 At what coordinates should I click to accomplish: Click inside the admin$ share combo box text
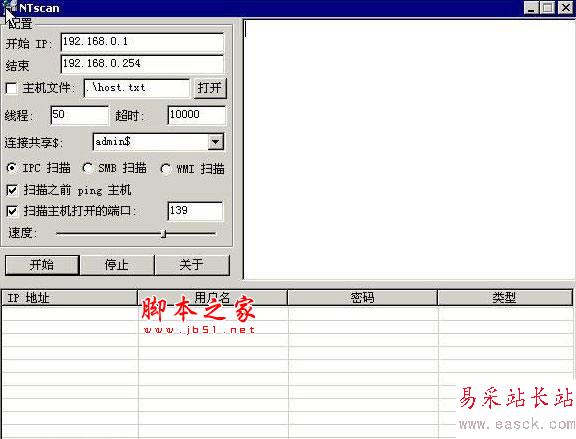[151, 142]
